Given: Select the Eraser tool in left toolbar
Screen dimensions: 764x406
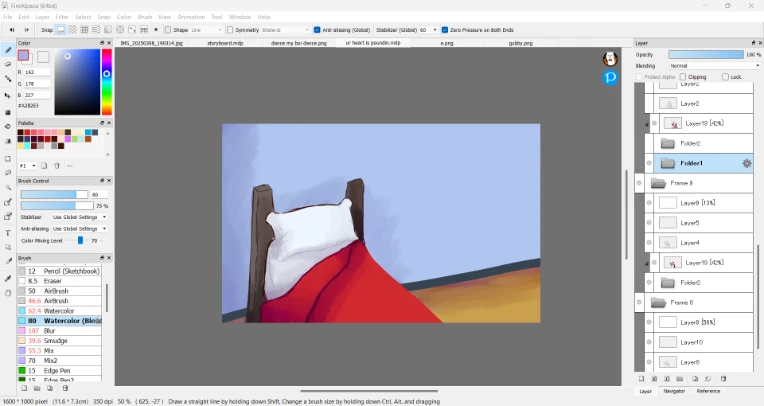Looking at the screenshot, I should pyautogui.click(x=8, y=64).
